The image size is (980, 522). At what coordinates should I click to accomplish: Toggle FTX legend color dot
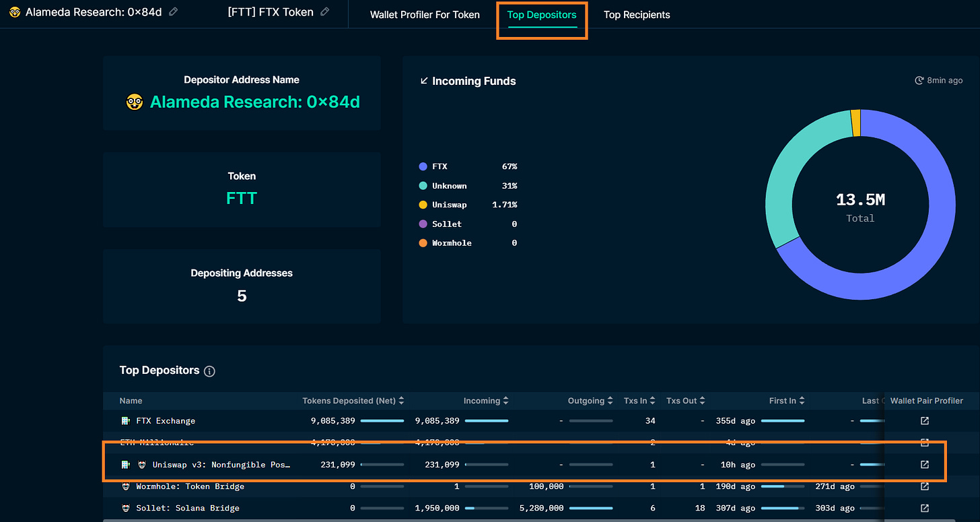pos(423,166)
